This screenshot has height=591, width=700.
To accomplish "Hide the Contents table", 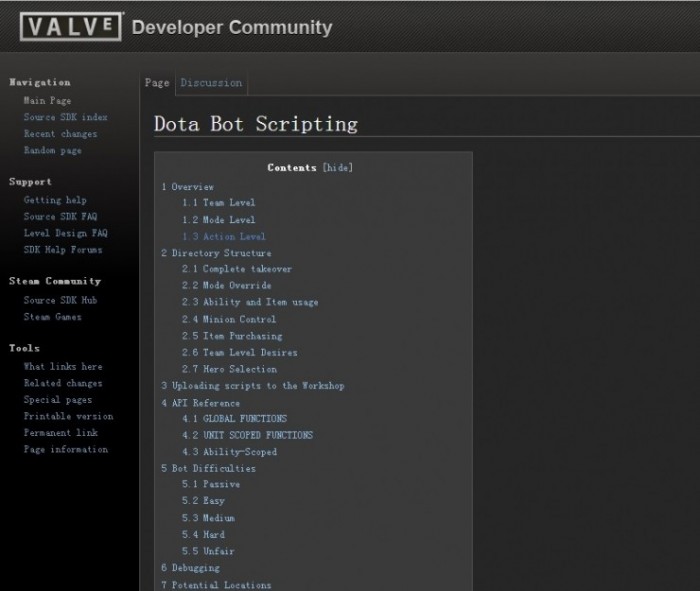I will (338, 167).
